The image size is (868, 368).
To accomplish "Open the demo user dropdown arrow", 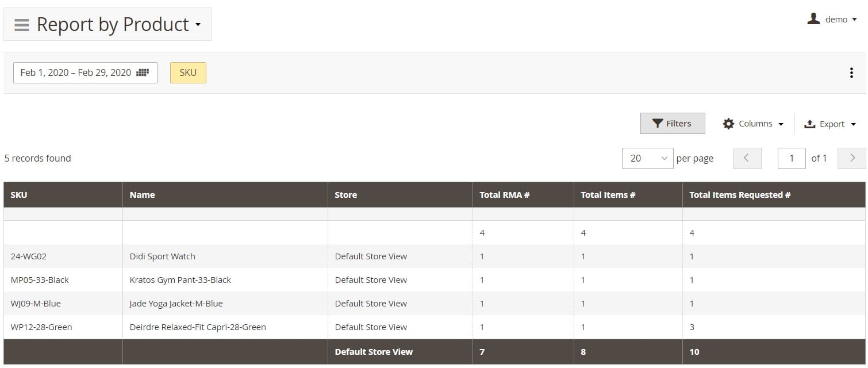I will (855, 20).
